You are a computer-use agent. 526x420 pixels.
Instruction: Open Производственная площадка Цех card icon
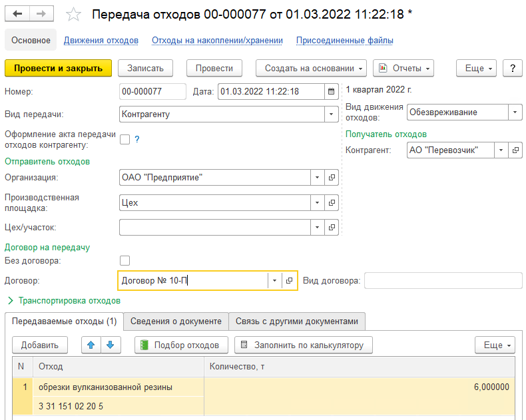tap(332, 202)
